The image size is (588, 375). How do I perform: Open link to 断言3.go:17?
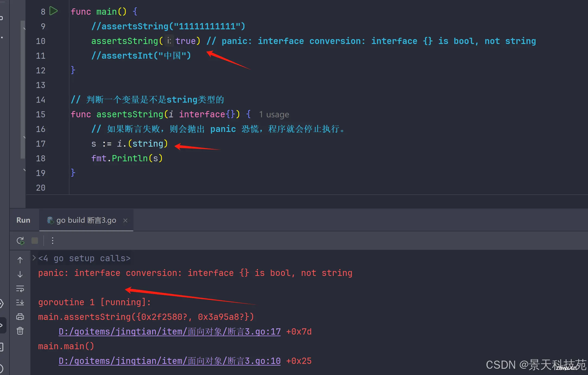170,332
